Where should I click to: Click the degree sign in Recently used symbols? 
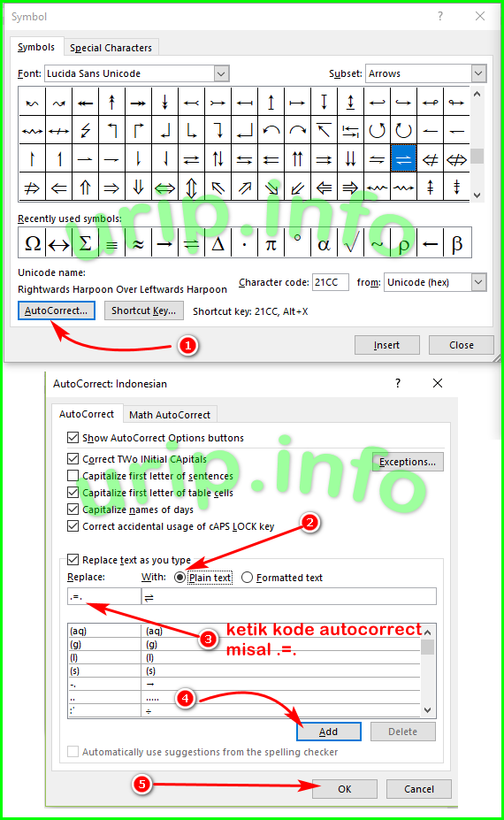coord(297,243)
